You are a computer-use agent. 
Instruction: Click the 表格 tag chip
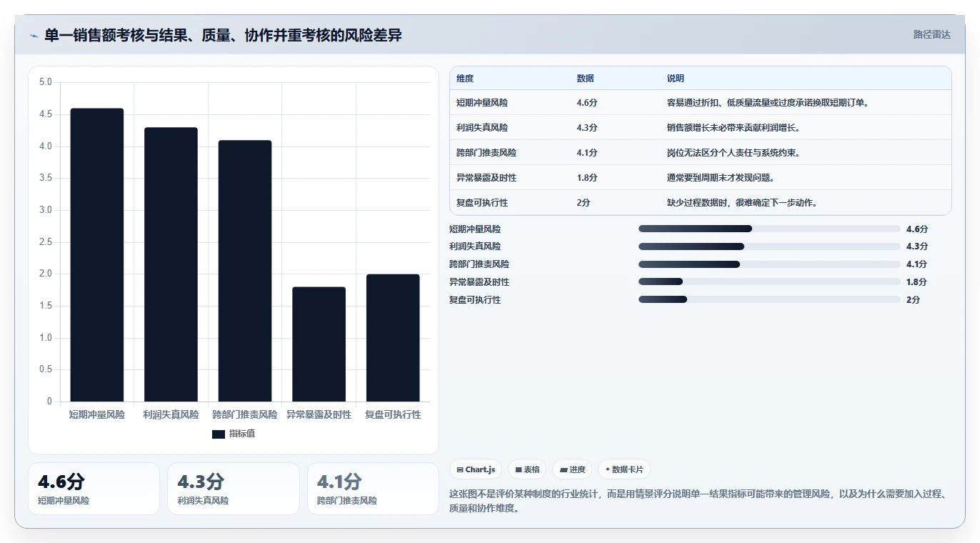[527, 469]
